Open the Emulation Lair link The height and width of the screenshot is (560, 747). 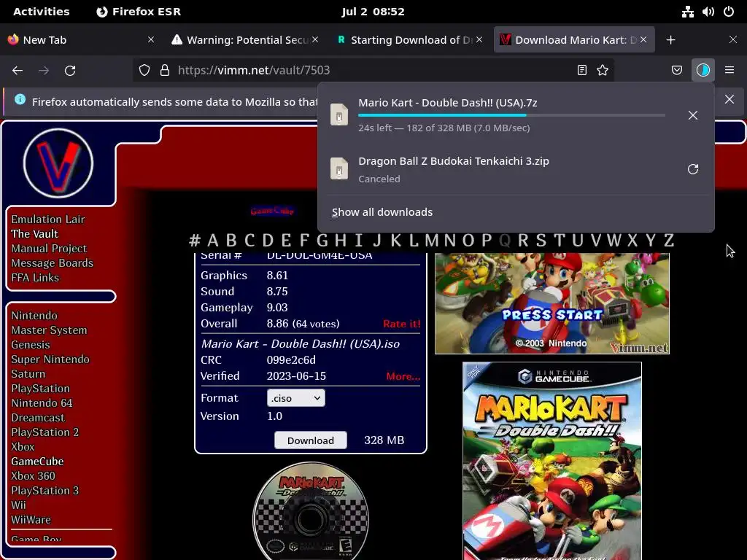point(48,219)
